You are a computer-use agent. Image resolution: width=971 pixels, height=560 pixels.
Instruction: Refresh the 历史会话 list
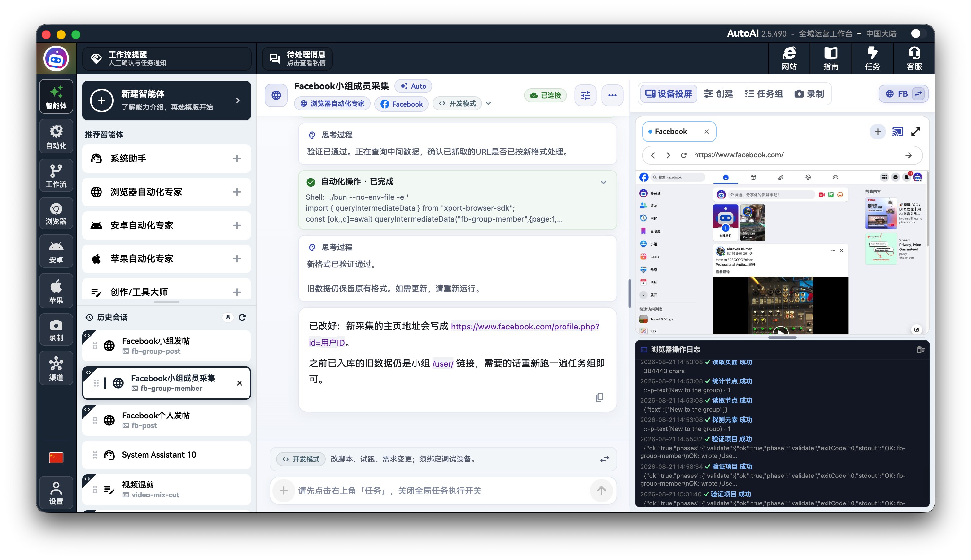pyautogui.click(x=242, y=317)
